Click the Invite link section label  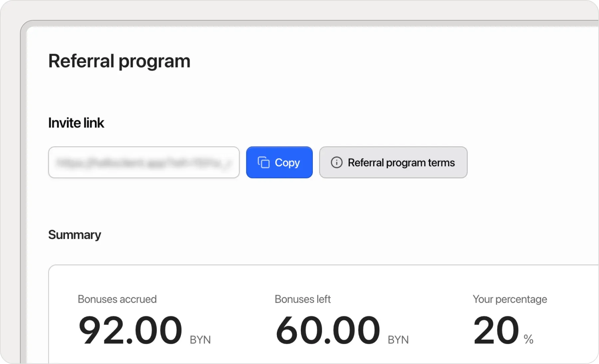tap(76, 122)
